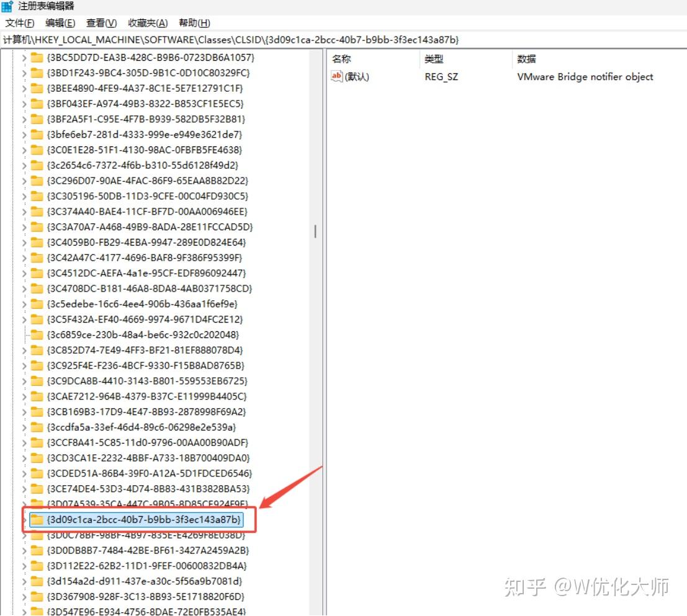This screenshot has height=616, width=687.
Task: Open the 文件(F) menu
Action: (19, 23)
